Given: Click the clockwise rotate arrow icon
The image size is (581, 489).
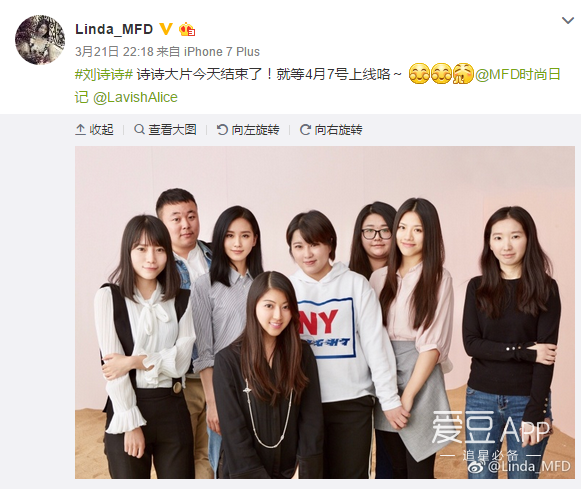Looking at the screenshot, I should click(305, 130).
